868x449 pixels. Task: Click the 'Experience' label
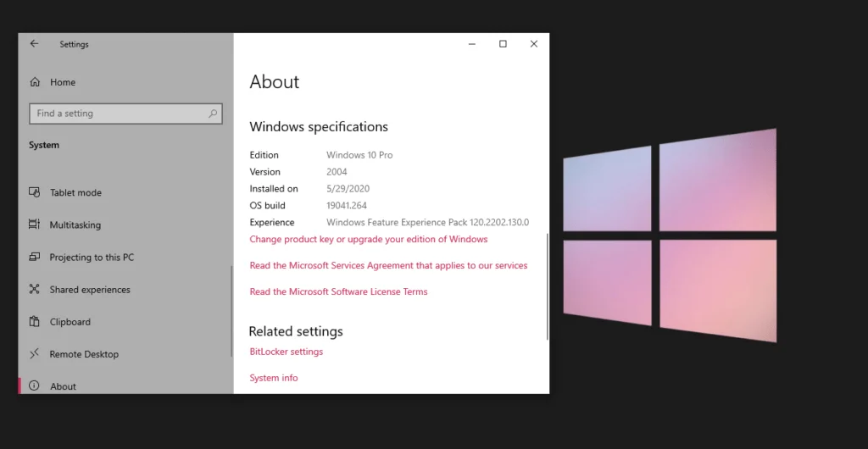(x=272, y=222)
